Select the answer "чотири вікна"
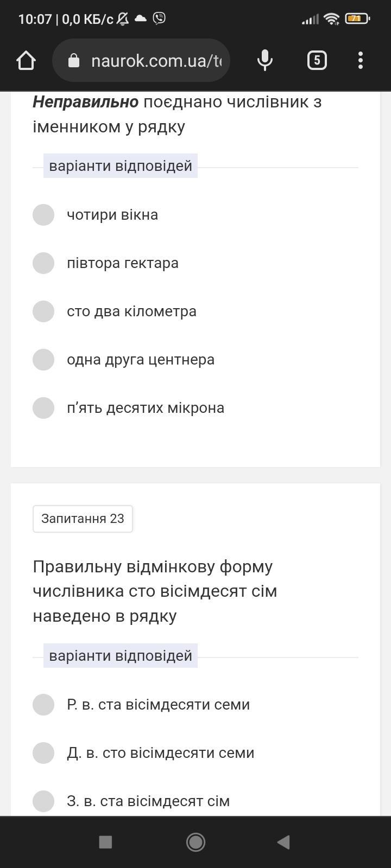 [43, 215]
